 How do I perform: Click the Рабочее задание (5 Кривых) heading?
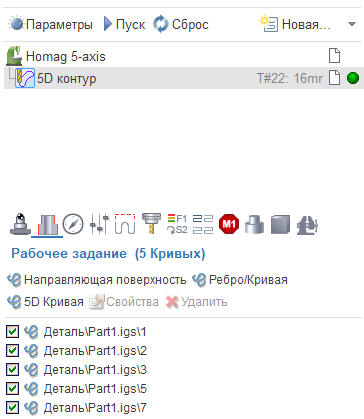pos(108,254)
